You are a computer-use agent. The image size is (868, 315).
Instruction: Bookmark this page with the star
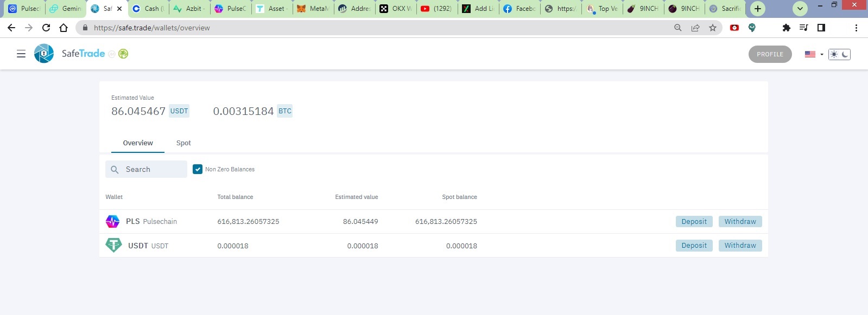click(713, 28)
